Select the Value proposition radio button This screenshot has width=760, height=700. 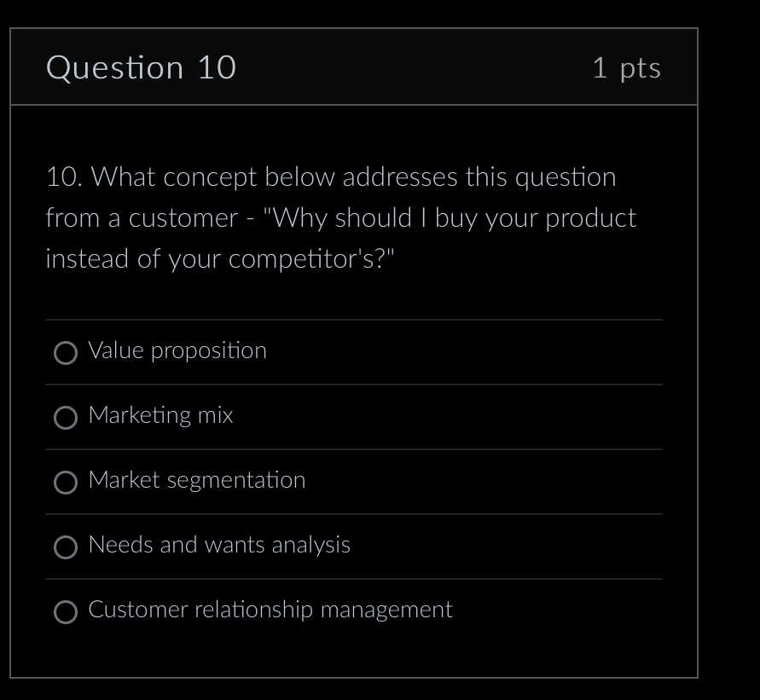[x=66, y=352]
